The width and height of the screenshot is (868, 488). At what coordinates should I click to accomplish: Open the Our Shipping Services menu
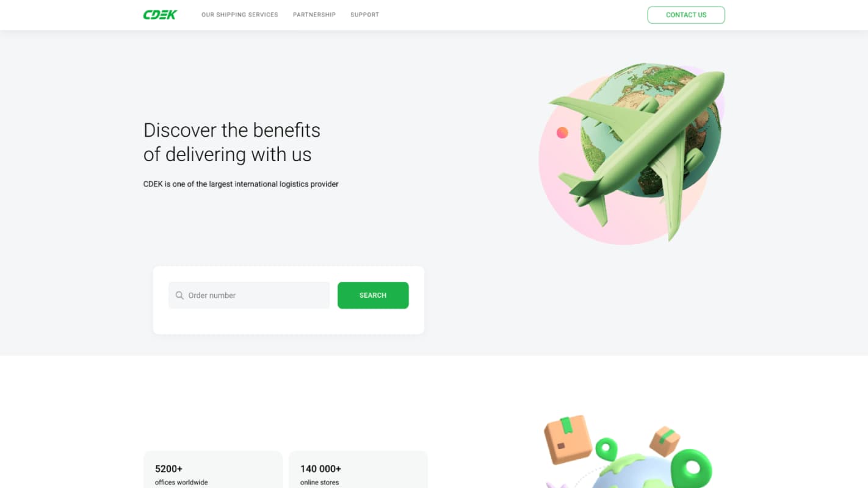(x=240, y=15)
